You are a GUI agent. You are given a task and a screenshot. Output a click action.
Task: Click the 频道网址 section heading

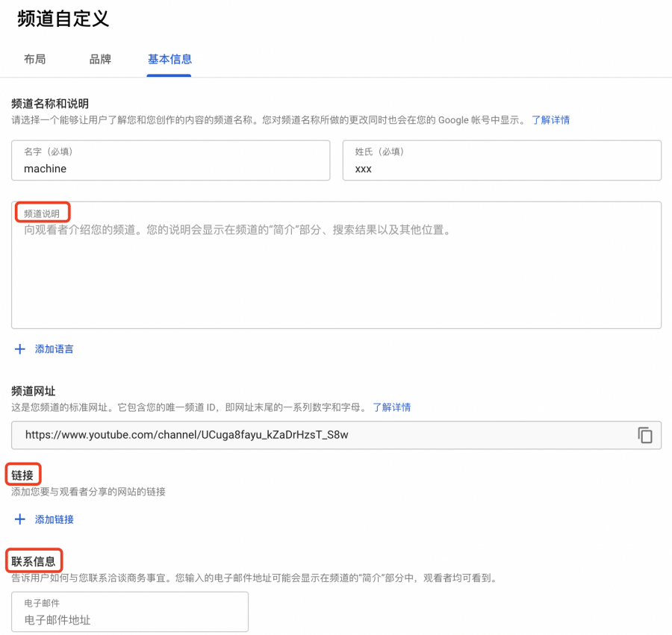pos(33,390)
